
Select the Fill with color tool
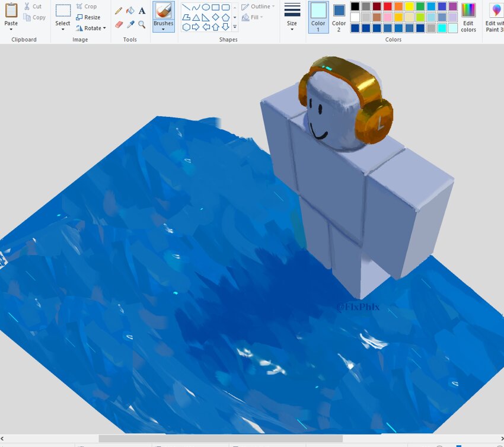coord(130,10)
